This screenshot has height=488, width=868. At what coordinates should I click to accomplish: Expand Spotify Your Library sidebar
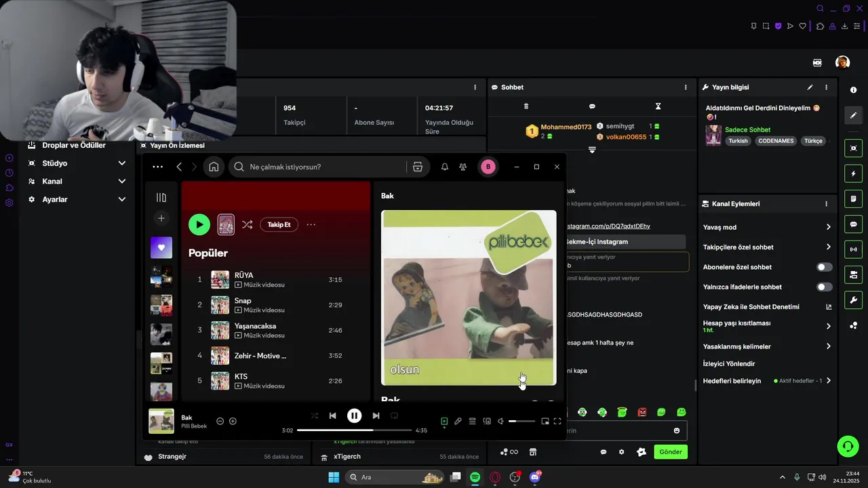click(x=161, y=197)
